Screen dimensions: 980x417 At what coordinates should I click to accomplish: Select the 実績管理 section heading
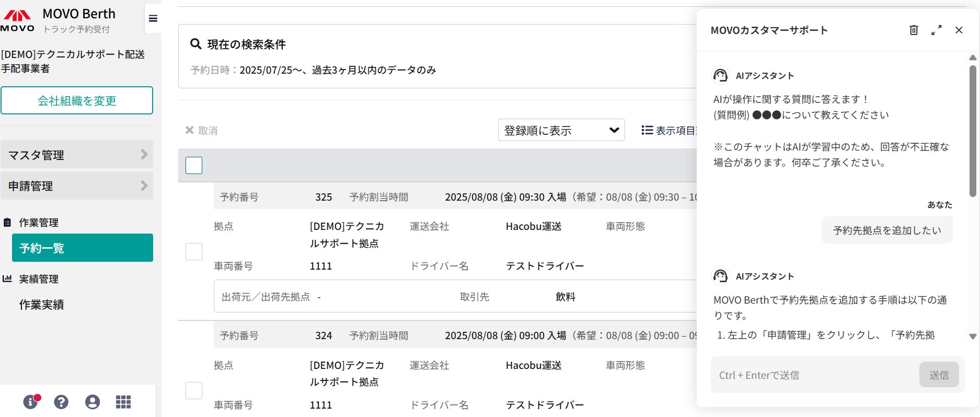[x=39, y=279]
